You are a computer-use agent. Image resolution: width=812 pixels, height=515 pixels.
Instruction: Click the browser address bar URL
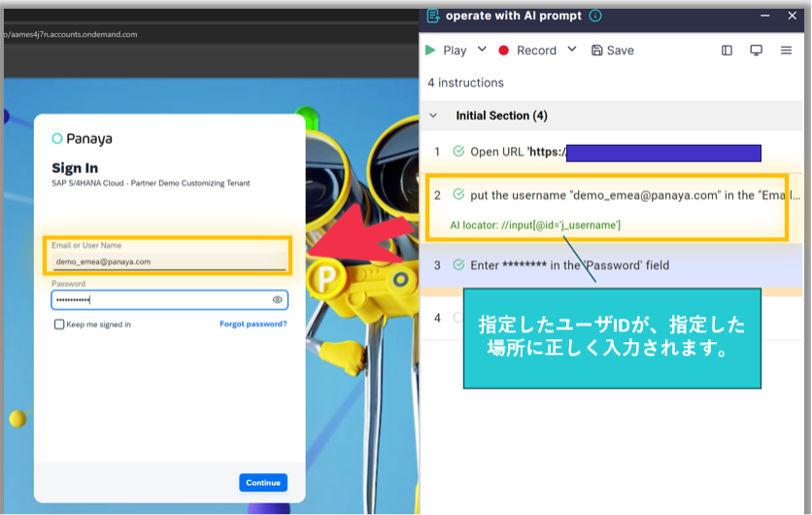point(71,34)
